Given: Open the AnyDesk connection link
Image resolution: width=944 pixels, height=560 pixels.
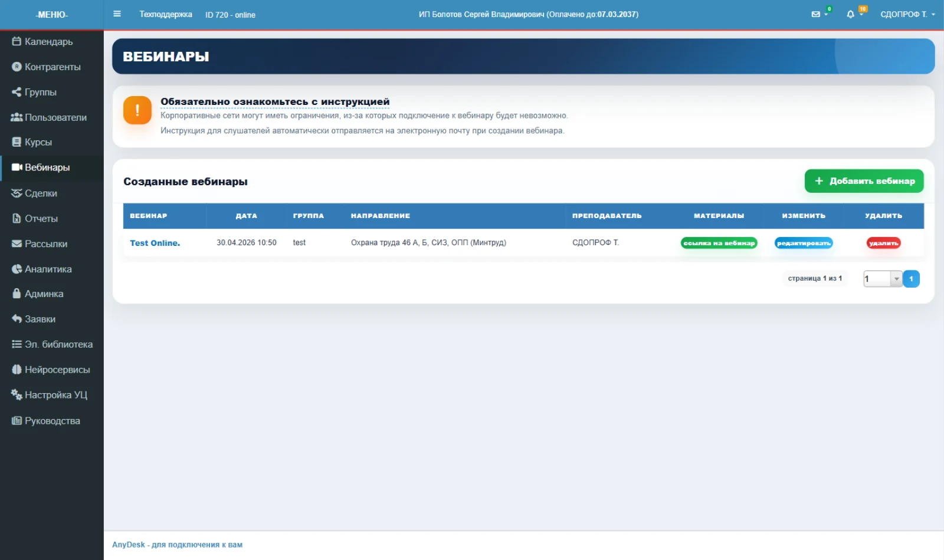Looking at the screenshot, I should click(x=177, y=545).
